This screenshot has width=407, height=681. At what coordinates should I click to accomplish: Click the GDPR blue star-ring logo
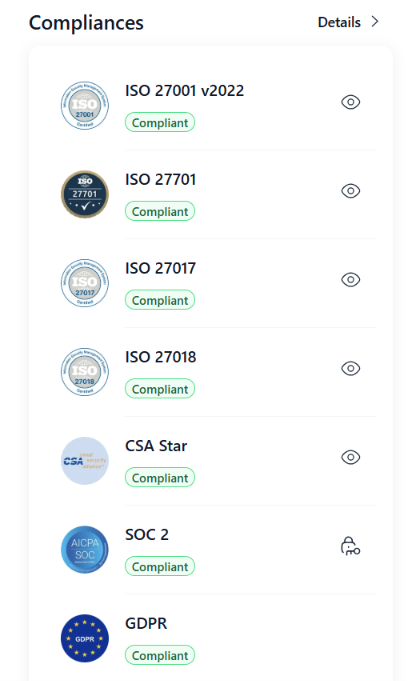[x=85, y=638]
